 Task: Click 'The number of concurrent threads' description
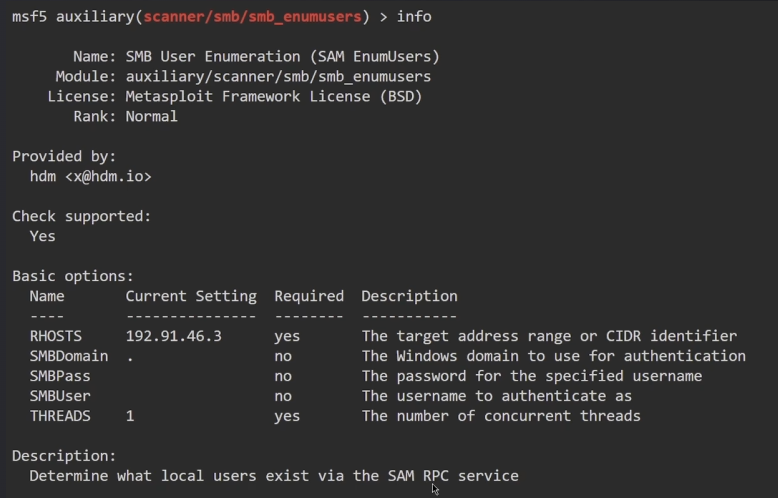click(500, 416)
